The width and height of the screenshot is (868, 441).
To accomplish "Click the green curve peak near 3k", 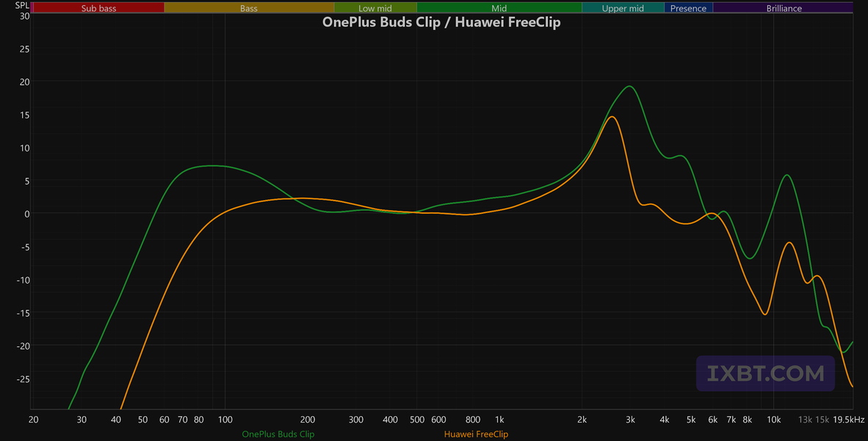I will [629, 87].
